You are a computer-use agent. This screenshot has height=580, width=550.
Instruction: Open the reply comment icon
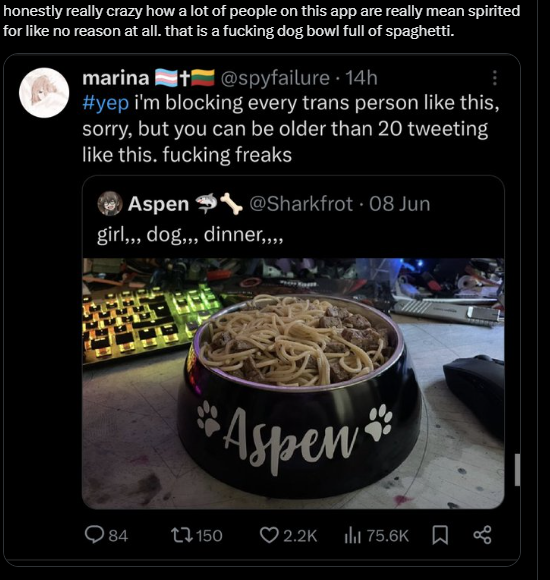point(94,535)
